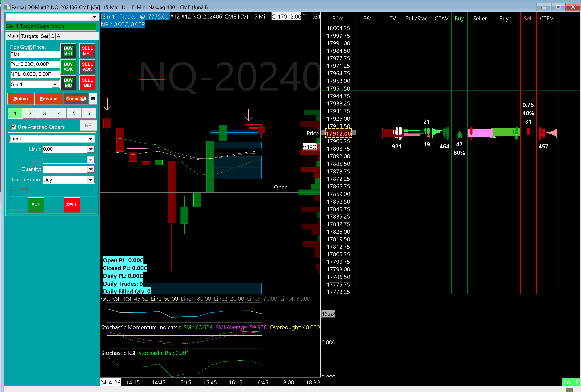The width and height of the screenshot is (581, 392).
Task: Open the Limit order type dropdown
Action: click(90, 139)
